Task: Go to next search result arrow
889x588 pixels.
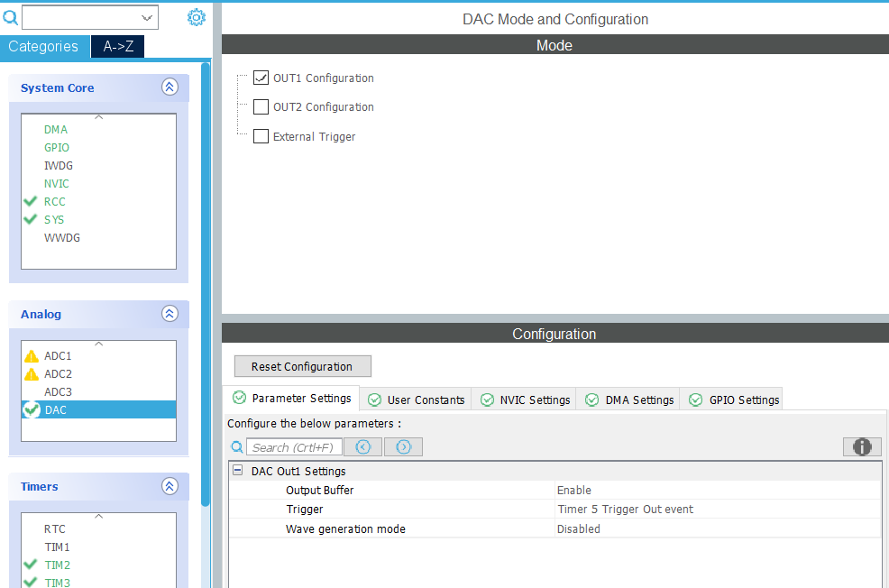Action: pos(403,446)
